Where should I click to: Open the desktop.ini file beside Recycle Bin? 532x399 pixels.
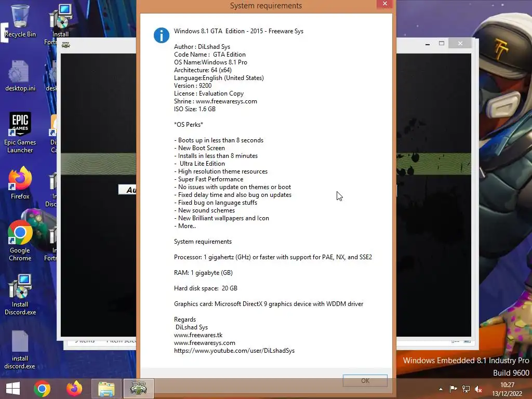click(20, 76)
